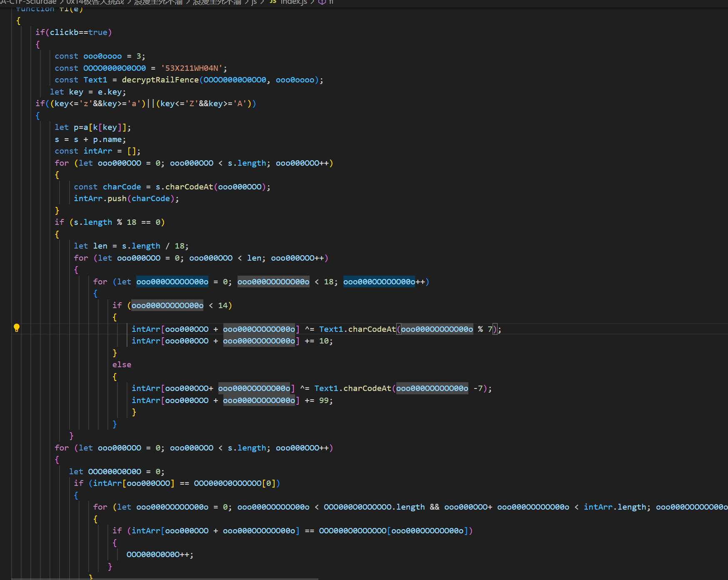Image resolution: width=728 pixels, height=580 pixels.
Task: Click the let len declaration
Action: (x=131, y=246)
